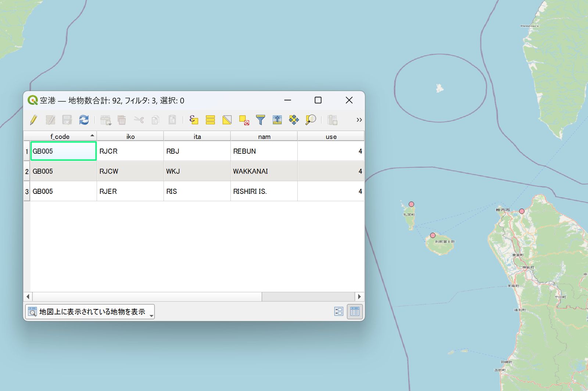Click the REBUN cell

tap(264, 151)
